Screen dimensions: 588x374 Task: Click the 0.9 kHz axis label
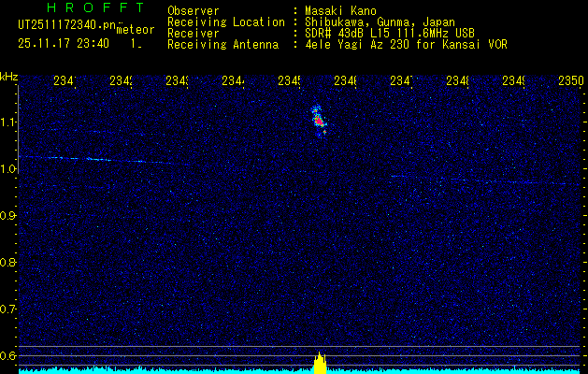8,216
